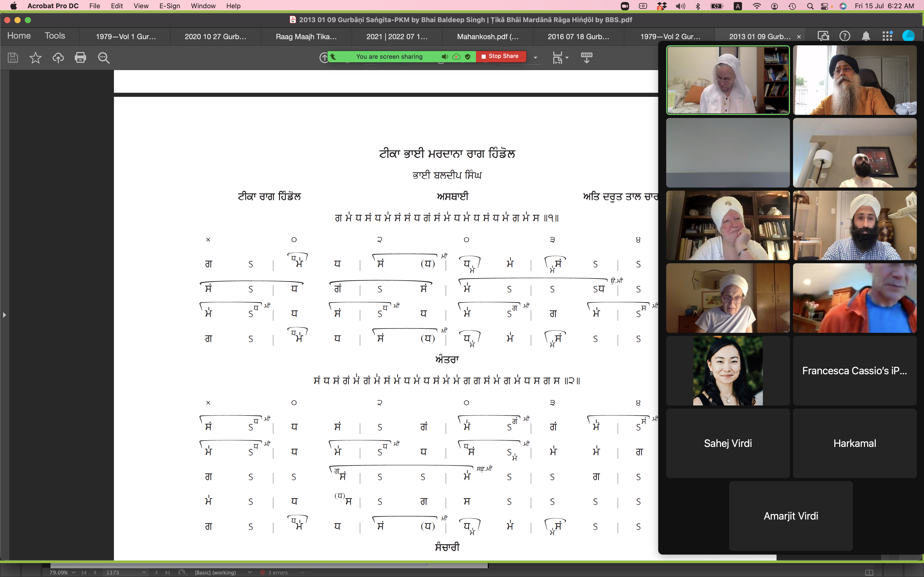Star this file with the bookmark icon
924x577 pixels.
(x=35, y=58)
